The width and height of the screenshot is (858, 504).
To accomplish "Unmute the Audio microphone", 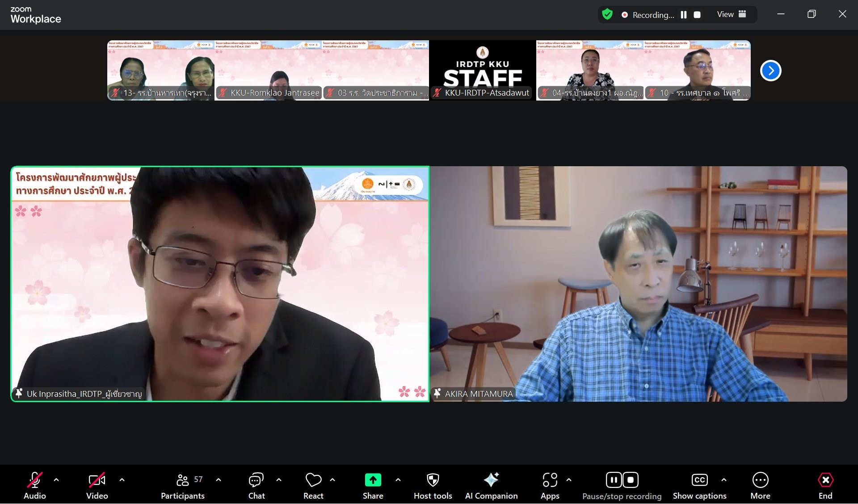I will (x=34, y=480).
